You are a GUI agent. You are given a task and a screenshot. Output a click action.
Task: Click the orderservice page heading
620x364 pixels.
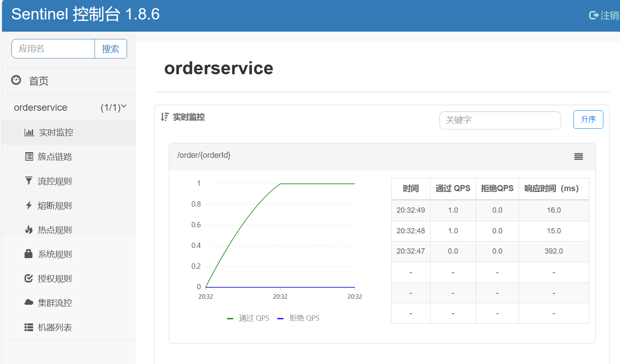tap(219, 68)
